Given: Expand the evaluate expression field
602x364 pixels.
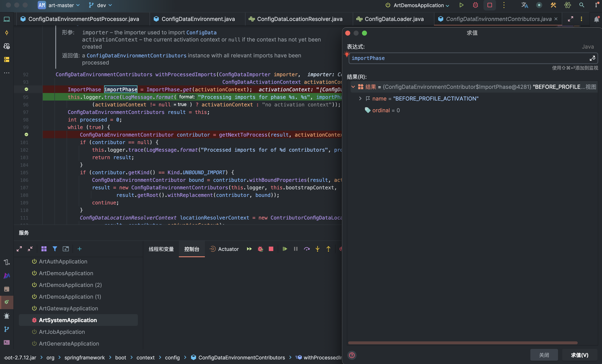Looking at the screenshot, I should click(x=592, y=58).
